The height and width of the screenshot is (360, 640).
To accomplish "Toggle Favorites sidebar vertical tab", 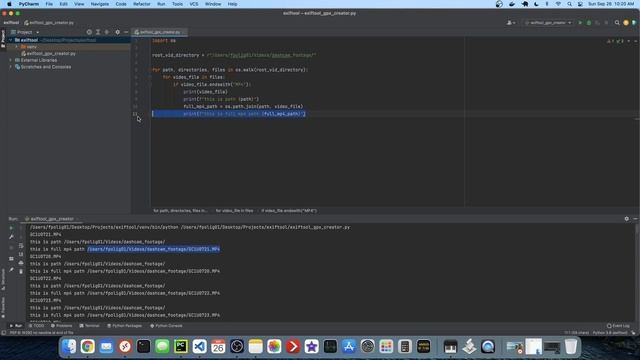I will click(x=3, y=307).
